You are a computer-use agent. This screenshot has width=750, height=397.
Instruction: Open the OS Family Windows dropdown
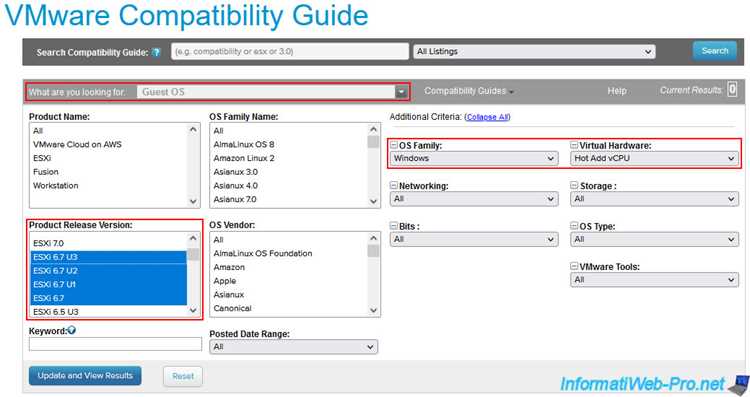click(474, 158)
